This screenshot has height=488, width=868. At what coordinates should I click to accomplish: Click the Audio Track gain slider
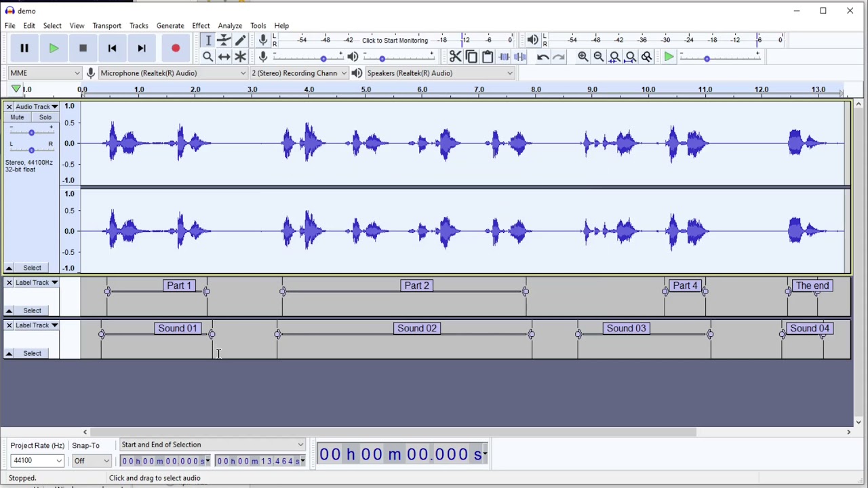coord(31,132)
